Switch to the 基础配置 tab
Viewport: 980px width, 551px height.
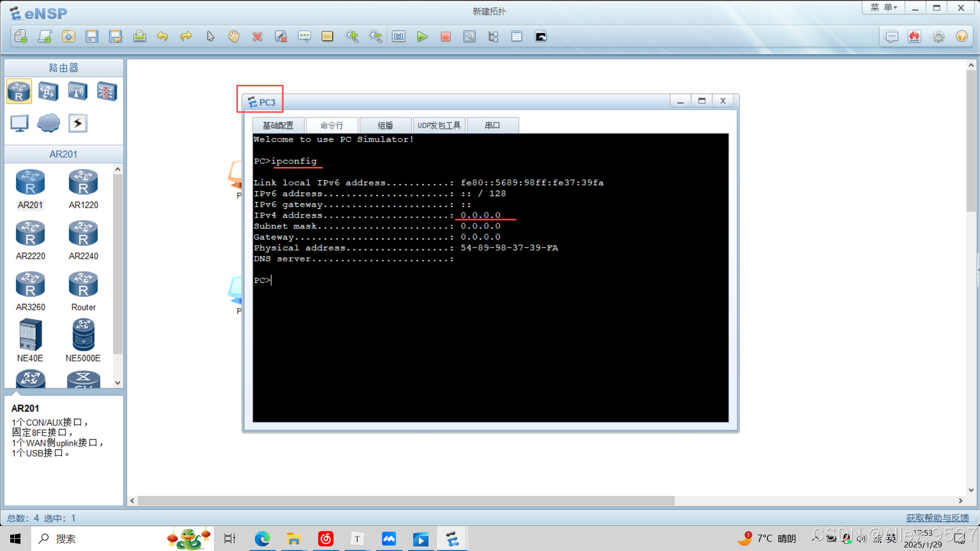tap(278, 125)
